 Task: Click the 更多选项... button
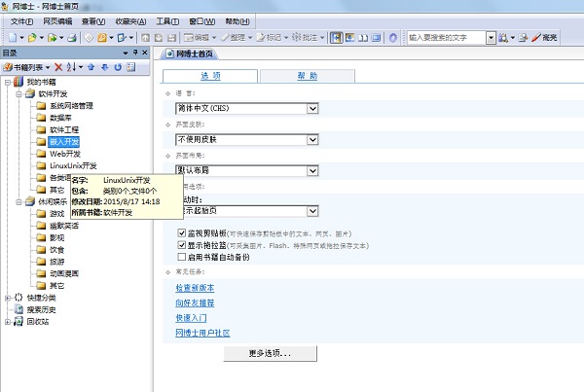coord(270,353)
